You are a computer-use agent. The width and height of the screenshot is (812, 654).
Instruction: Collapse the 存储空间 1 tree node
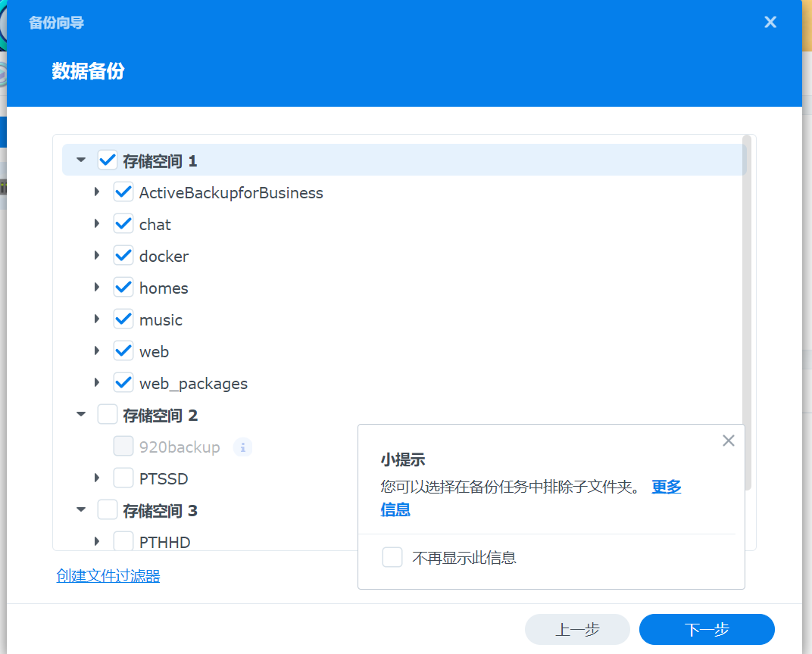(81, 160)
